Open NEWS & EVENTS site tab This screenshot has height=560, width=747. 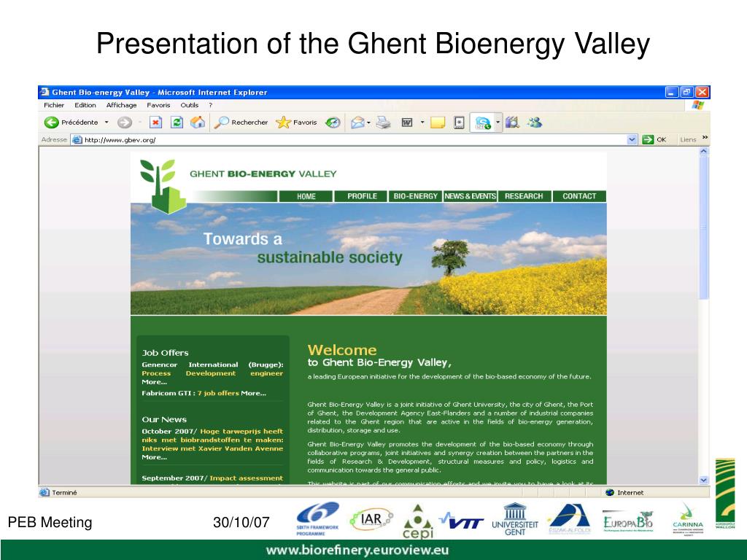(471, 196)
